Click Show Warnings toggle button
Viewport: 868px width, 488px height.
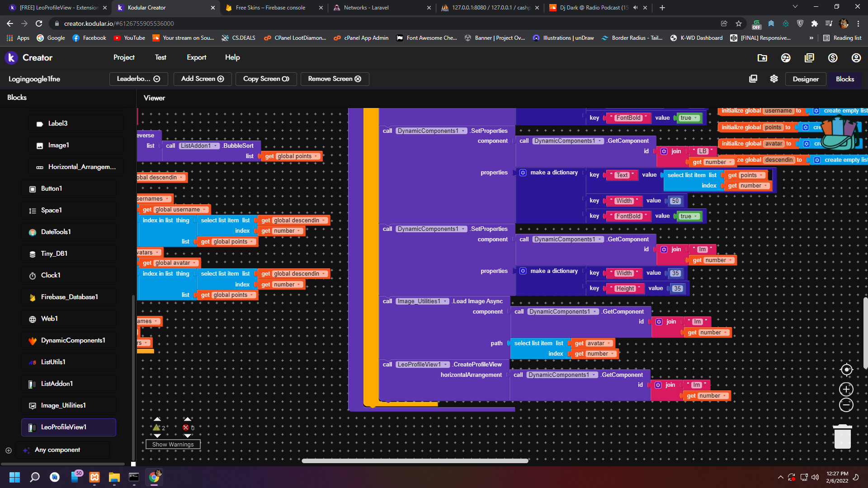pyautogui.click(x=173, y=444)
